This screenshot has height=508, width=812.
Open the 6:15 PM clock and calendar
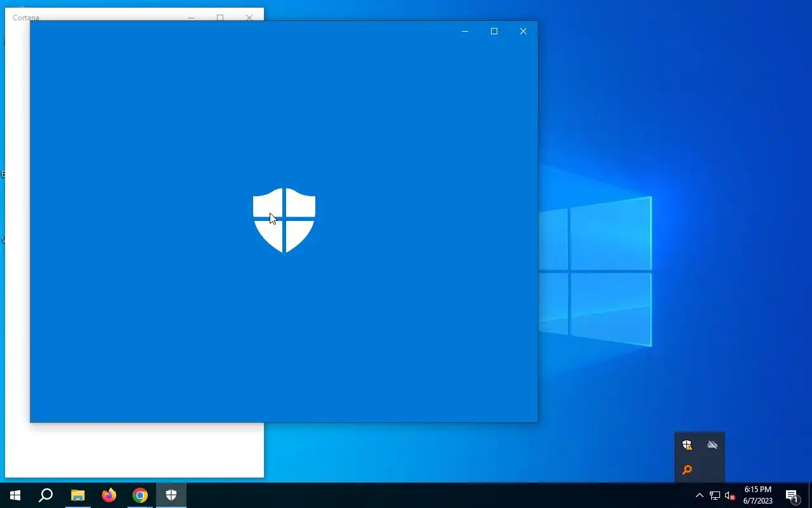(x=758, y=495)
